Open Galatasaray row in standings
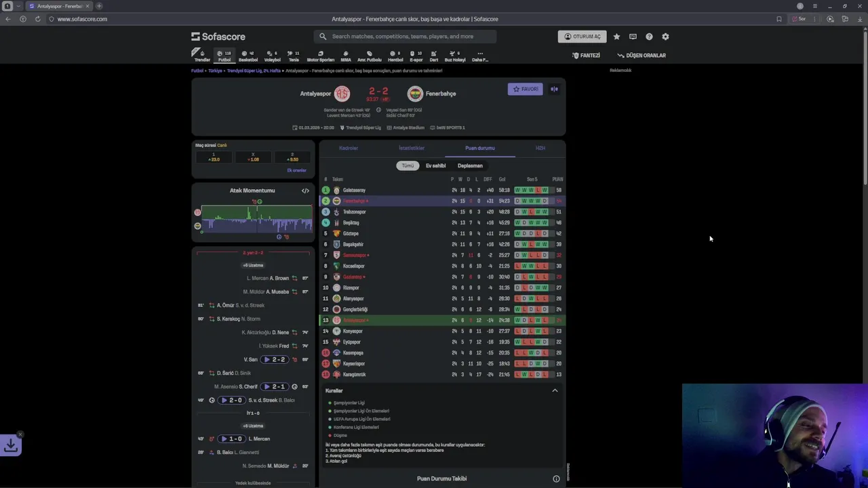The image size is (868, 488). click(442, 190)
